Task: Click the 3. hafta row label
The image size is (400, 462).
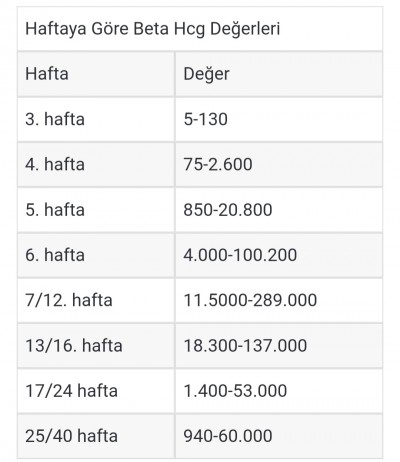Action: click(x=55, y=119)
